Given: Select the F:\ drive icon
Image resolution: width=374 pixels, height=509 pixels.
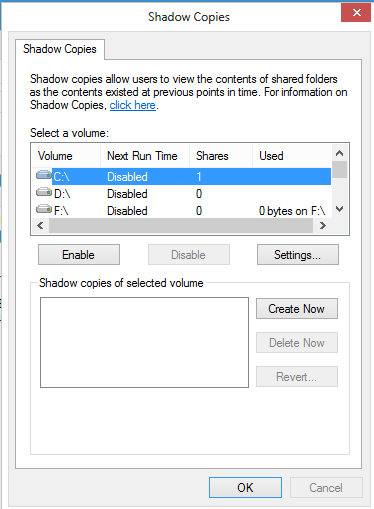Looking at the screenshot, I should click(44, 209).
